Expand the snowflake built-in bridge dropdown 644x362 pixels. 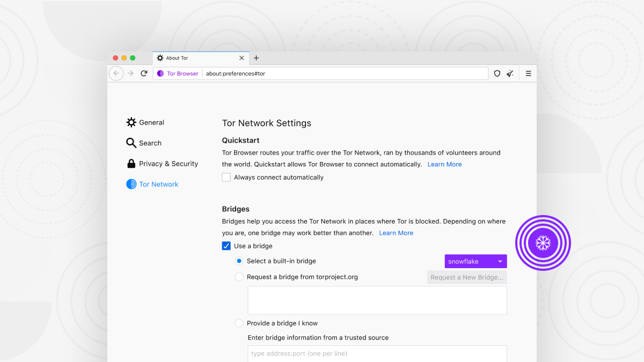click(x=475, y=261)
